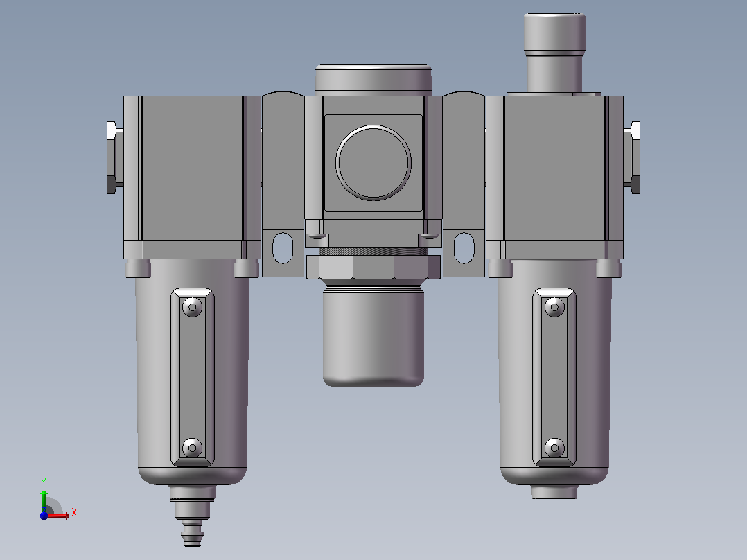Select the hex port fitting on the left side

coord(115,158)
